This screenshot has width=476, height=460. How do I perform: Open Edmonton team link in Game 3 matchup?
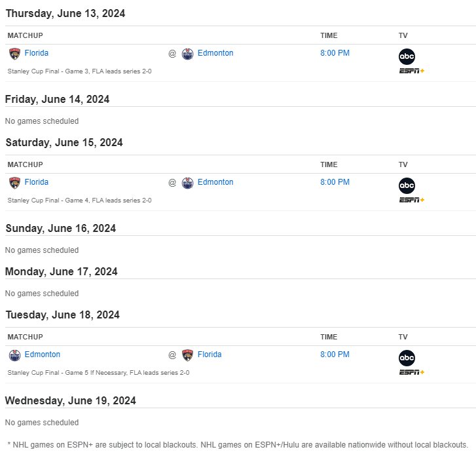(215, 53)
